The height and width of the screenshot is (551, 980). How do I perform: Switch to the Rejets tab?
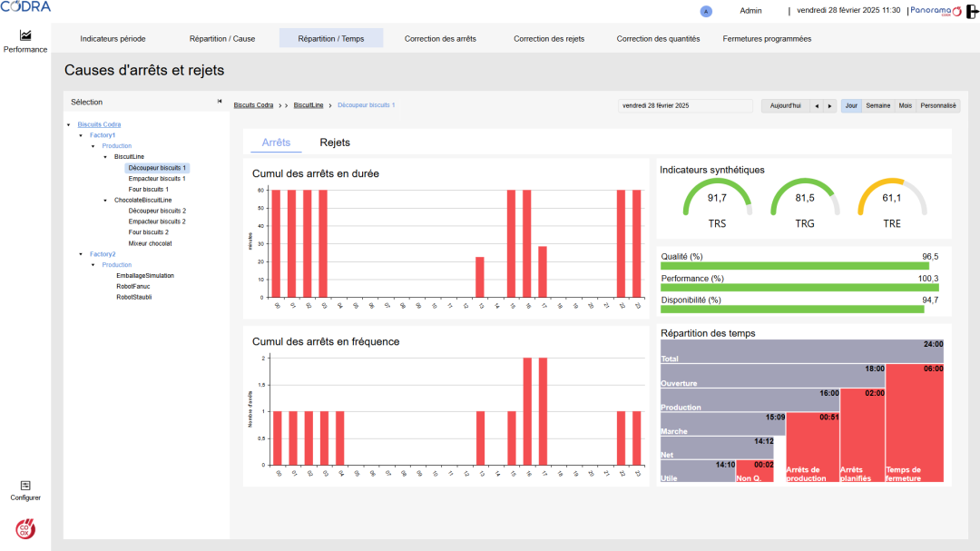[x=335, y=143]
